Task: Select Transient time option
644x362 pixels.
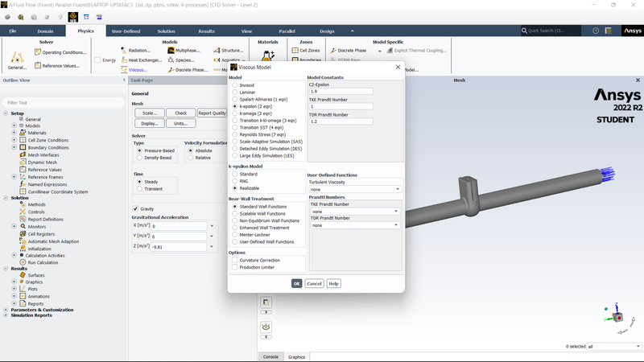Action: pyautogui.click(x=139, y=189)
